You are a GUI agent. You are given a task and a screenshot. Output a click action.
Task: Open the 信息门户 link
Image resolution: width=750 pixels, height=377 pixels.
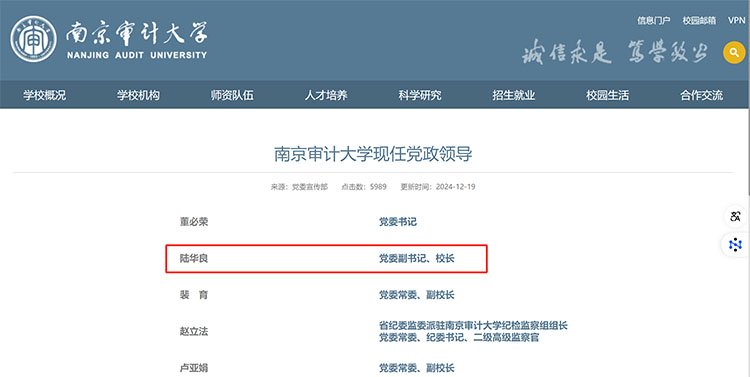point(653,20)
